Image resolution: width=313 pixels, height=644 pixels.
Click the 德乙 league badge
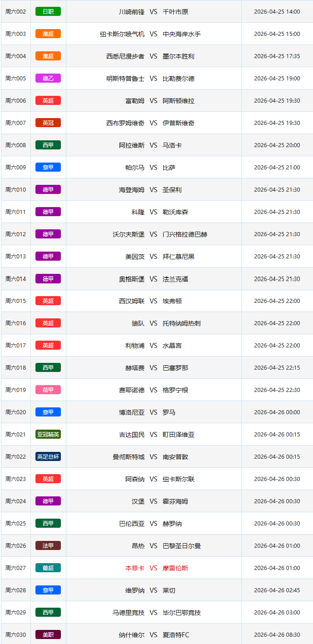coord(48,78)
